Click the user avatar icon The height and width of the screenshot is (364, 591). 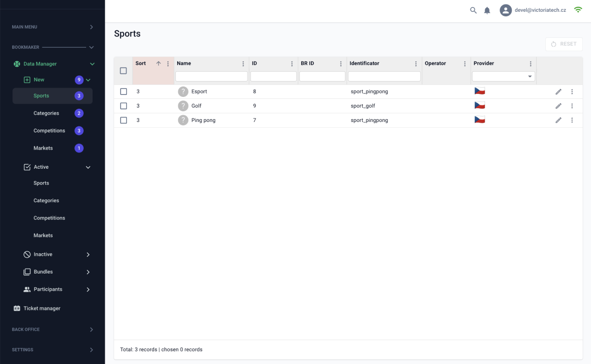click(506, 10)
